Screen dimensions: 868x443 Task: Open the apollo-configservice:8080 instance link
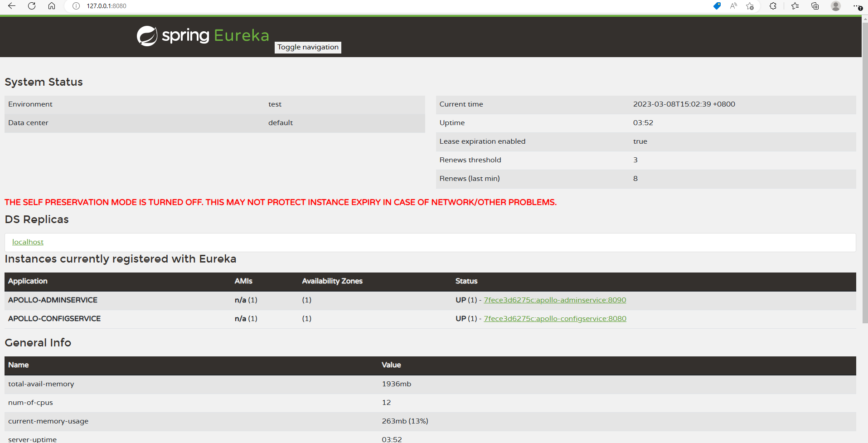pyautogui.click(x=555, y=319)
